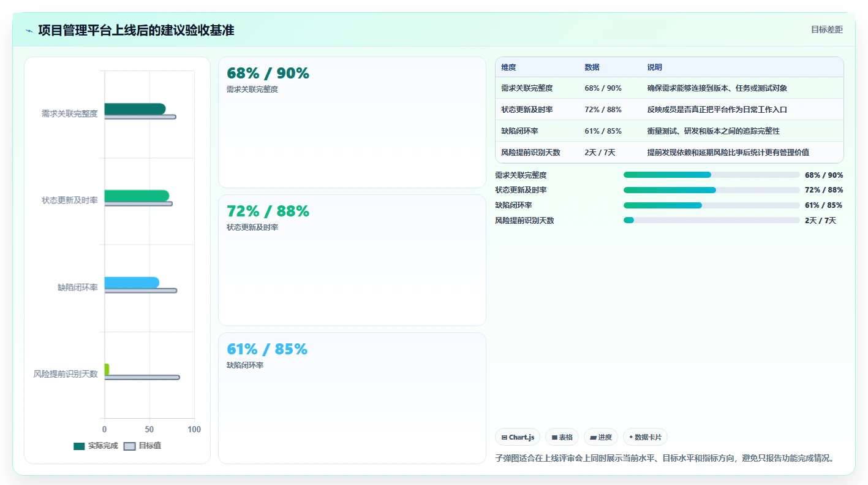Viewport: 868px width, 485px height.
Task: Click the small lime 风险提前识别天数 actual bar
Action: [x=107, y=370]
